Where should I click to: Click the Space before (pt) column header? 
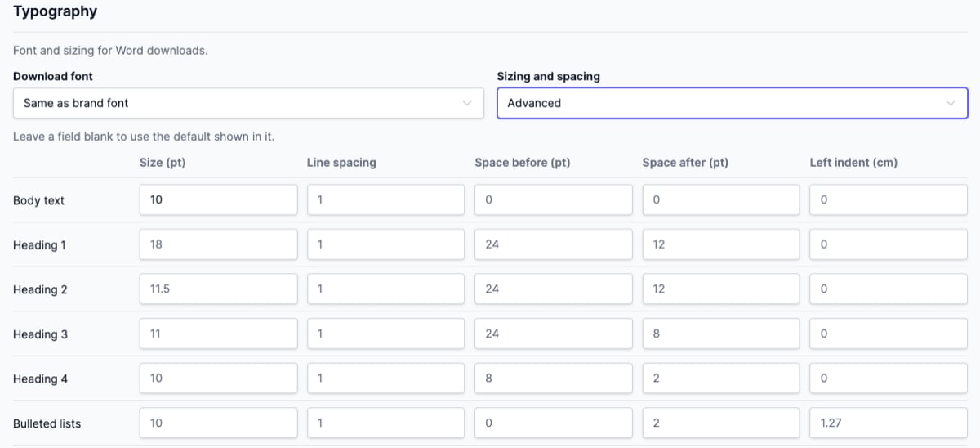click(523, 163)
